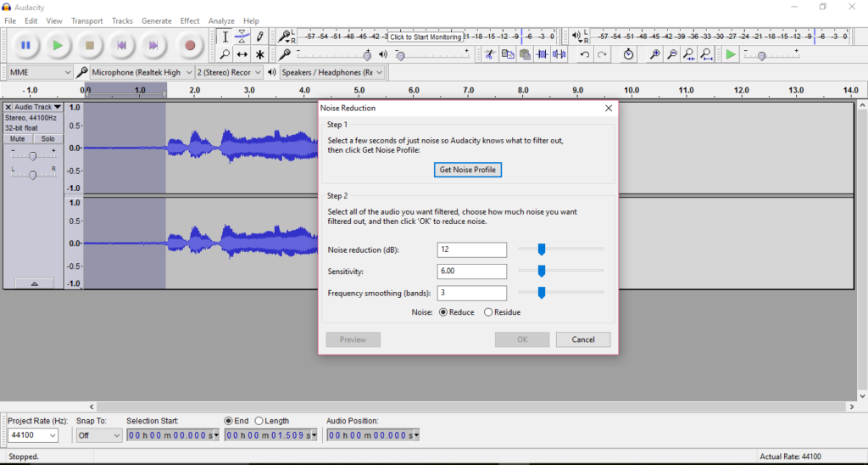This screenshot has width=868, height=465.
Task: Open the Audio Track name dropdown menu
Action: 37,107
